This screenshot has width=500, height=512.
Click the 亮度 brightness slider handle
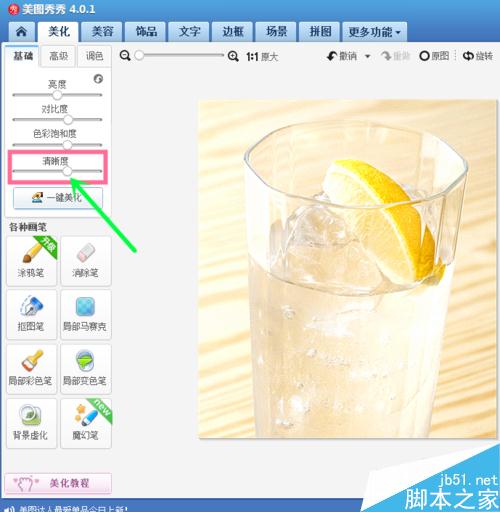click(57, 95)
